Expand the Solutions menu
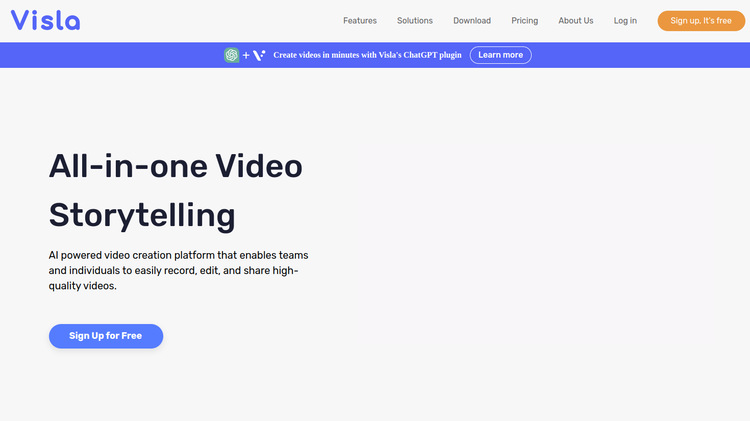The width and height of the screenshot is (750, 421). (415, 21)
